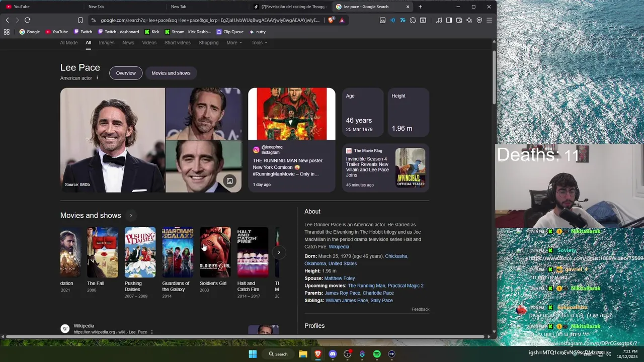Bookmark this page with the bookmark icon
The image size is (644, 362).
pyautogui.click(x=80, y=20)
